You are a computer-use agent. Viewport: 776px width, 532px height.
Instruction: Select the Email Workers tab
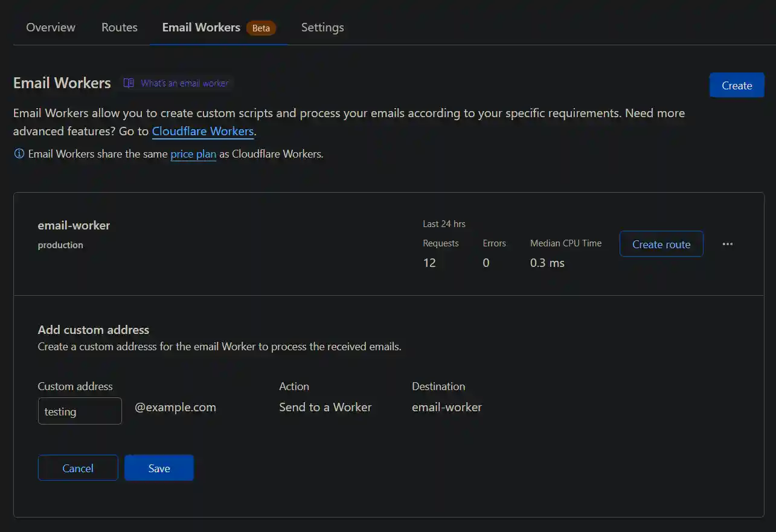point(201,27)
